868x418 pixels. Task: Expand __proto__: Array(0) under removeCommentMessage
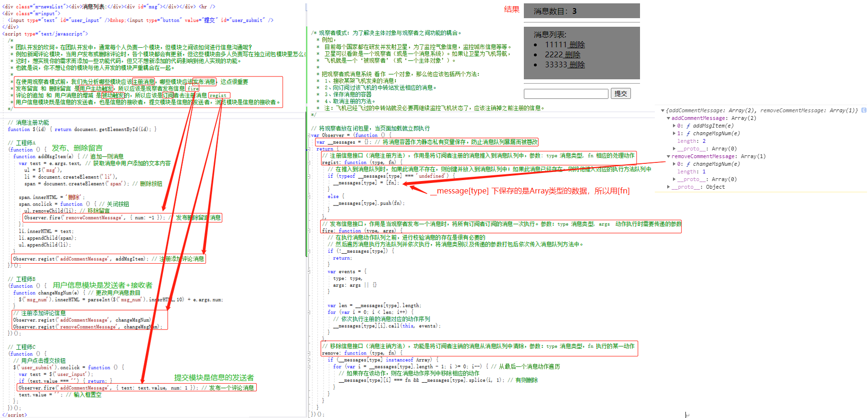pos(674,179)
